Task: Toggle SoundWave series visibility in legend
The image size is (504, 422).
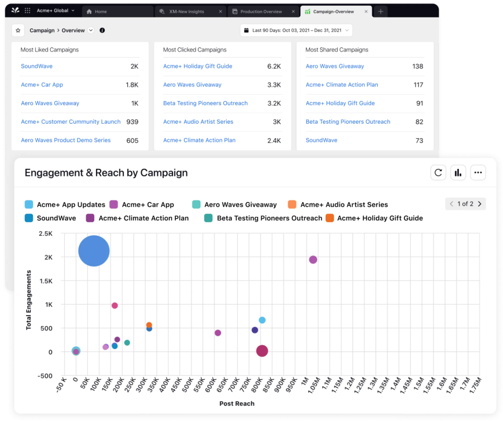Action: 53,219
